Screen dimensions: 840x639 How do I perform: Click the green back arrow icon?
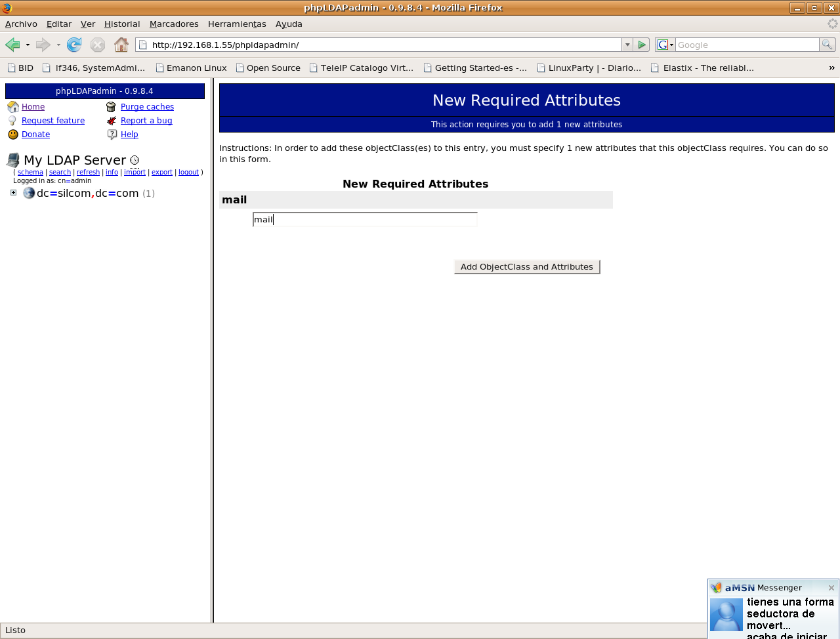12,45
